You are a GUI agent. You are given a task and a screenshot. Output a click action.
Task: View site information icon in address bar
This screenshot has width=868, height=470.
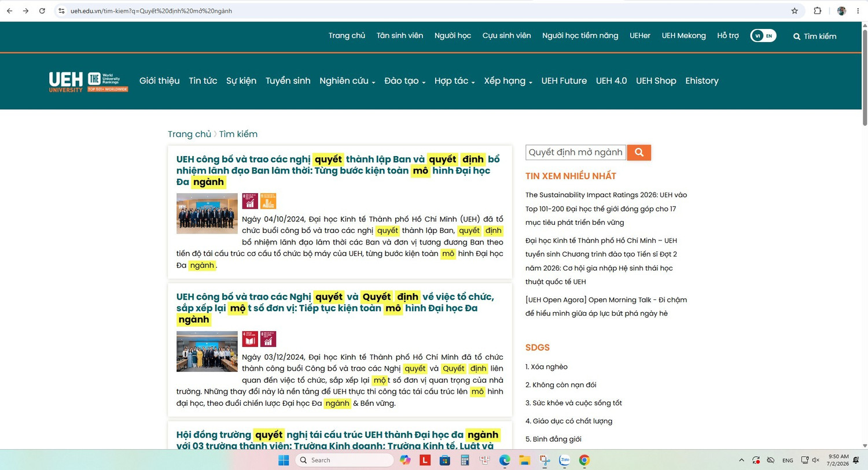(62, 11)
